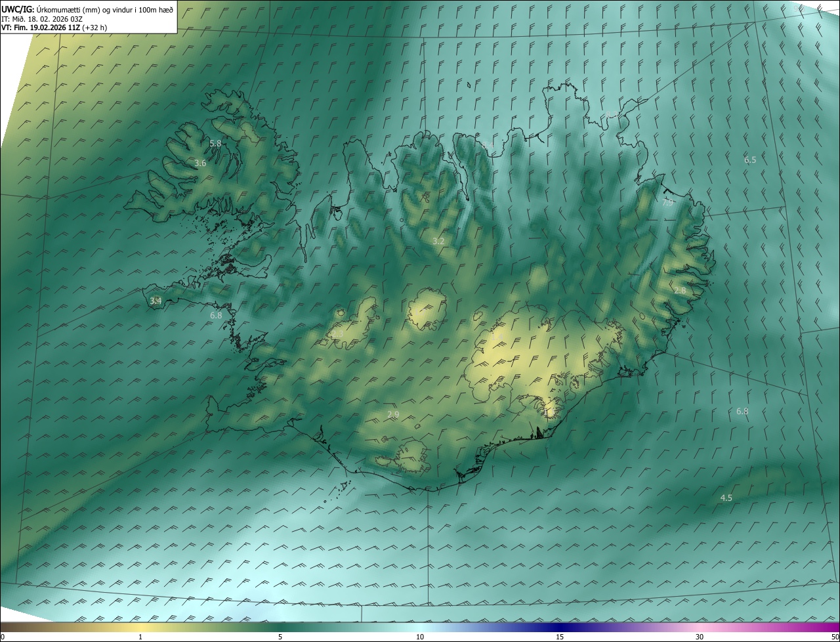
Task: Click the 2.3 value label on the glacier
Action: (338, 334)
